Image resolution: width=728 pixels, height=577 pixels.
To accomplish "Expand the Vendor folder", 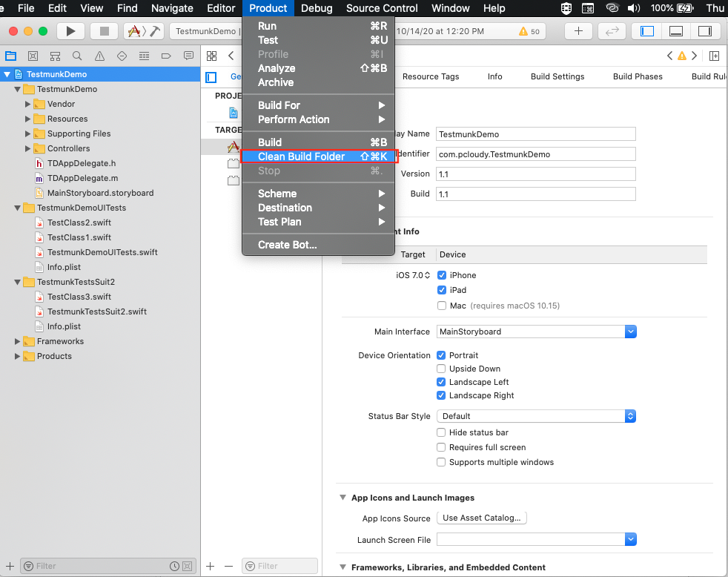I will [x=28, y=104].
